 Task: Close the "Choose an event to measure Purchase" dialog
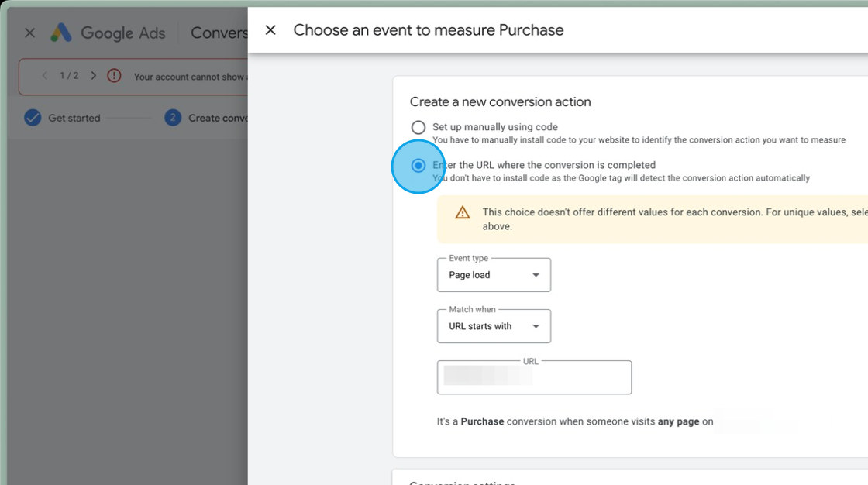coord(270,29)
